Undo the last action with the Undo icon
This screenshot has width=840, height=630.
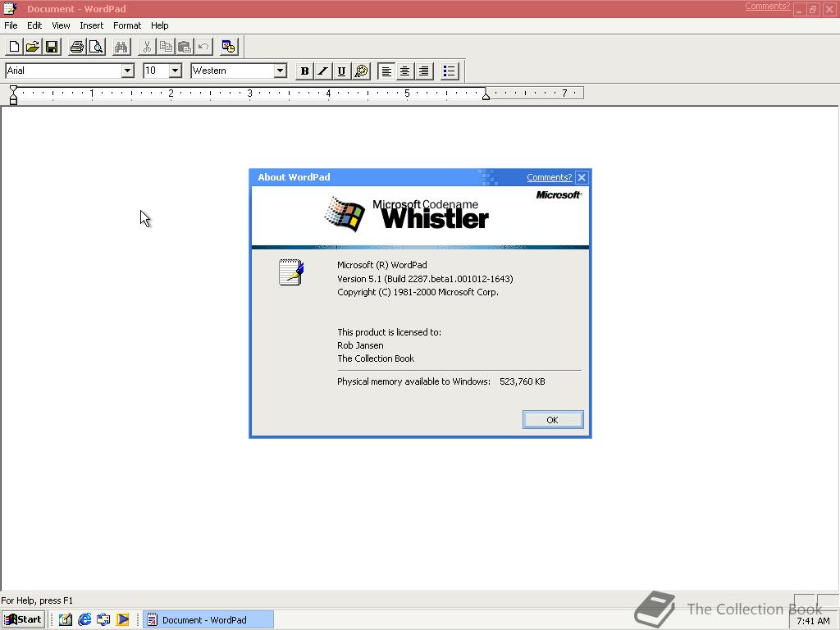pos(203,47)
